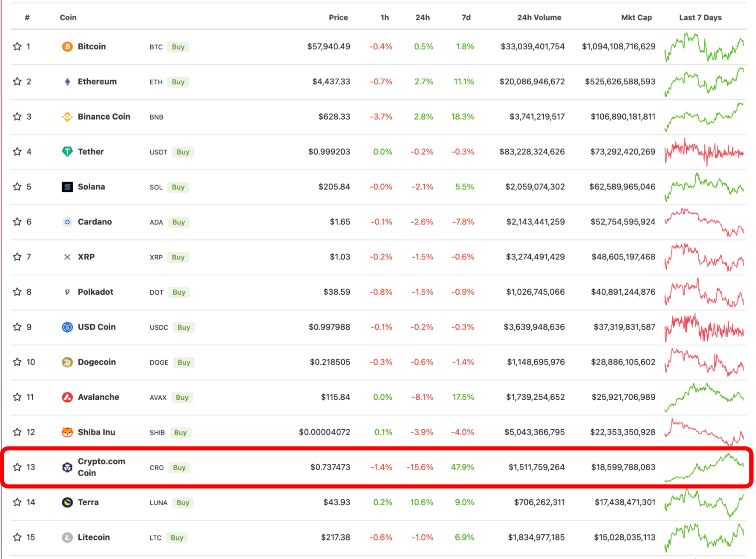
Task: Click Bitcoin price $57,940.49
Action: pos(328,46)
